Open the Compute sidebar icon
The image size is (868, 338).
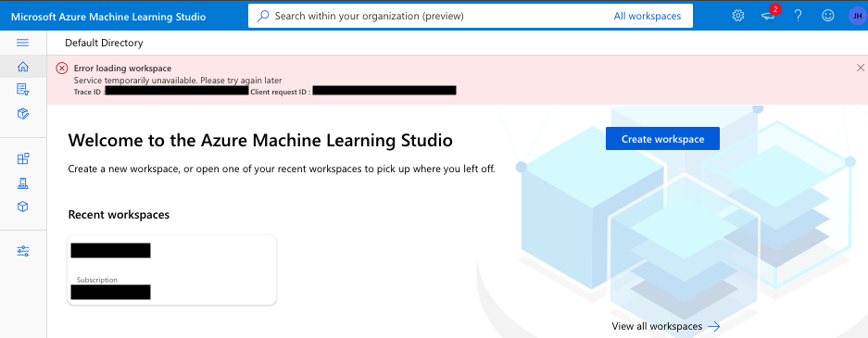23,183
